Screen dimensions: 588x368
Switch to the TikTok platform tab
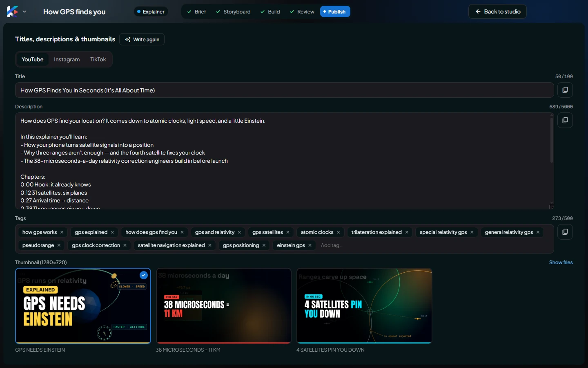(x=98, y=59)
